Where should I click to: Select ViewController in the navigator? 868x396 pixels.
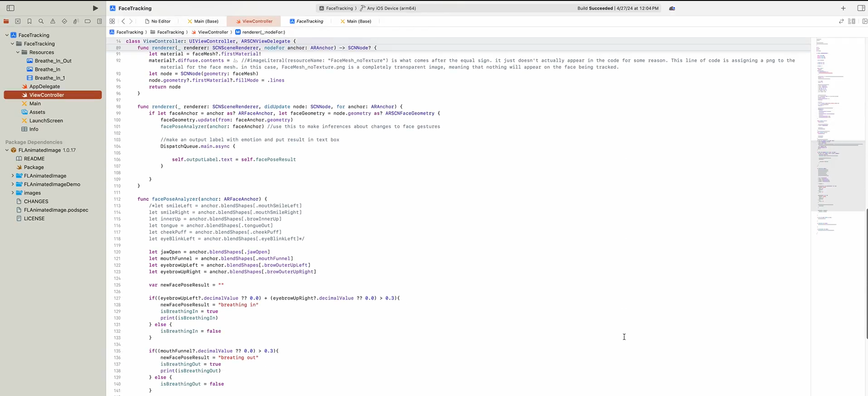(53, 95)
